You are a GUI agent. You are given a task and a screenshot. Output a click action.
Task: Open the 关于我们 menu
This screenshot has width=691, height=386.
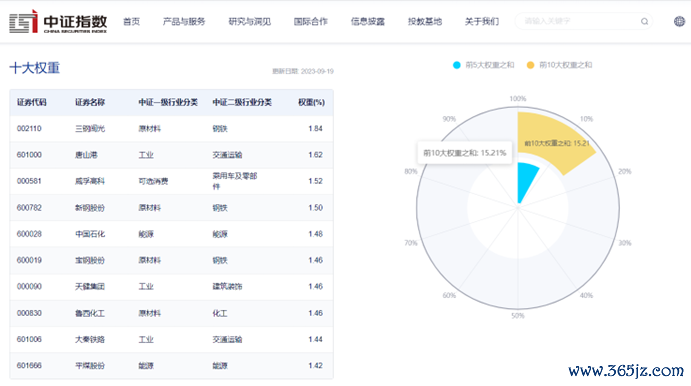482,22
